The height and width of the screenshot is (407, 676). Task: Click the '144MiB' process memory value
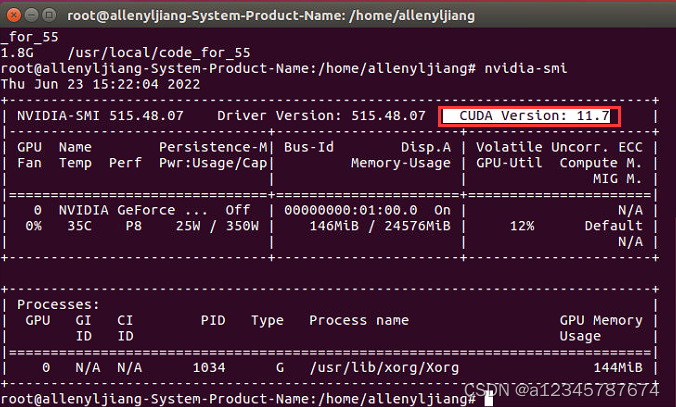pos(617,368)
